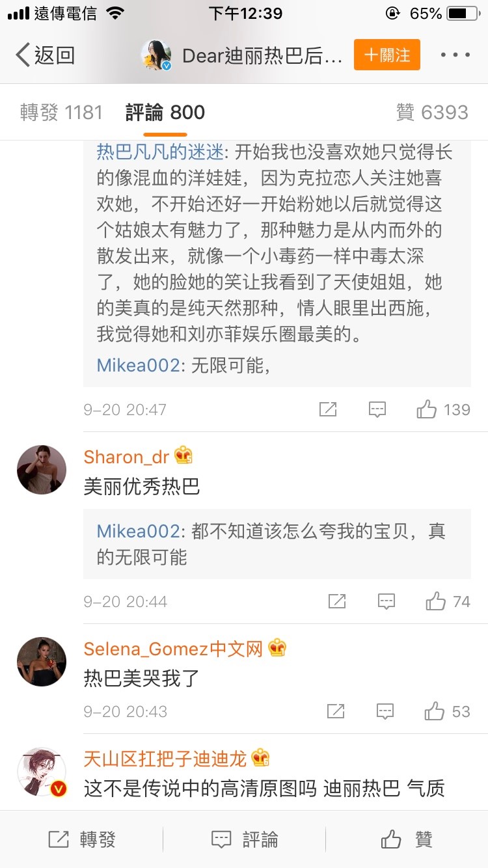Open Mikea002 username link in Sharon_dr reply
This screenshot has width=488, height=868.
click(138, 531)
